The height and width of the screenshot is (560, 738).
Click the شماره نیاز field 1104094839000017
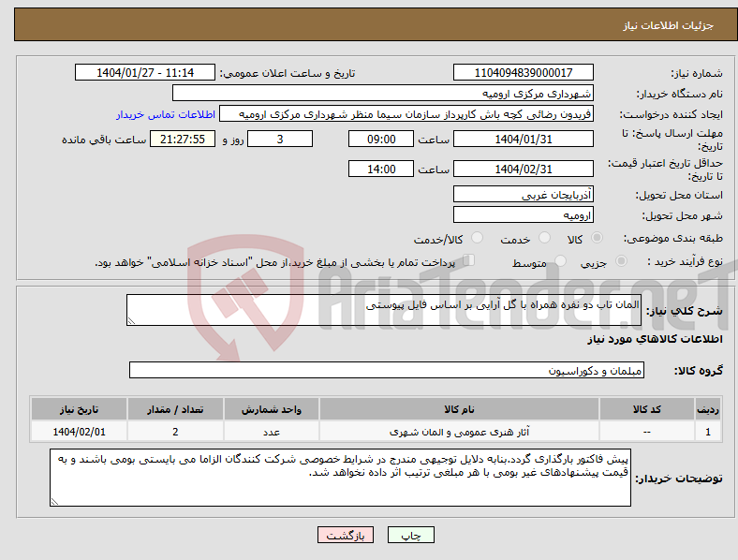pos(524,72)
